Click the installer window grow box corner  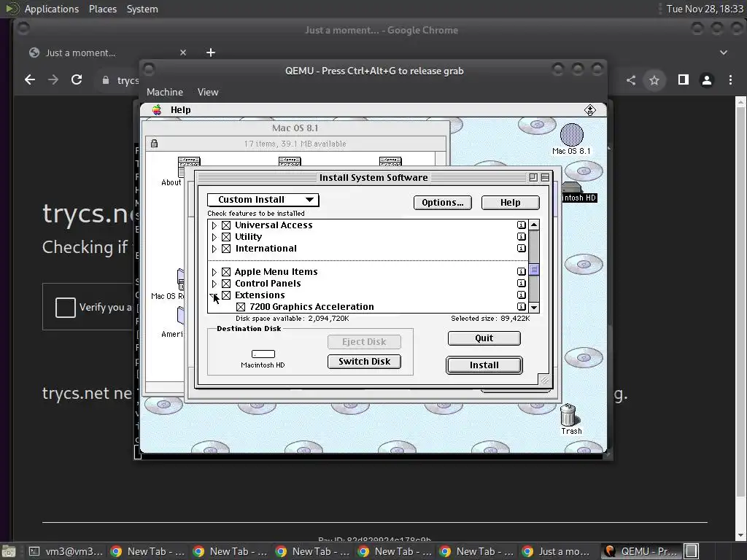click(544, 379)
